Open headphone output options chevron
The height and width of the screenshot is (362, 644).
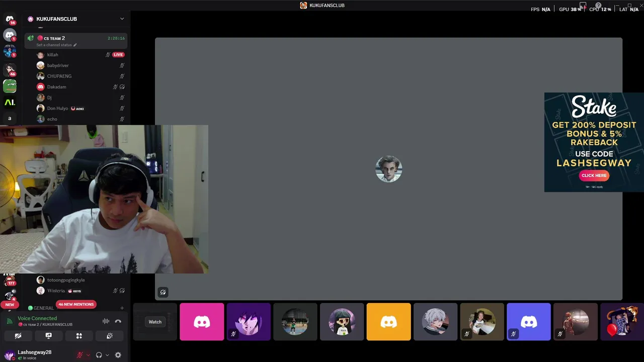click(x=107, y=355)
